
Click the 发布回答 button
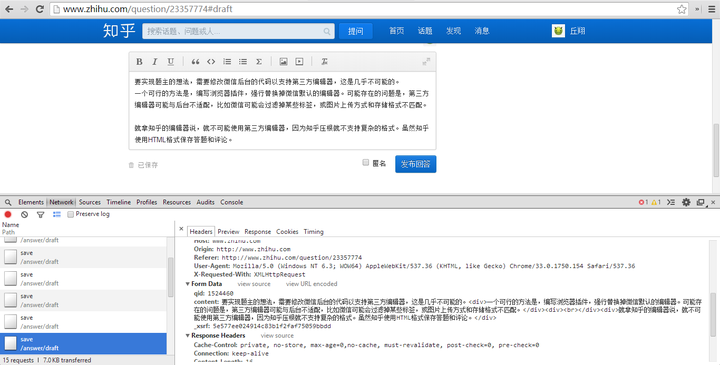[x=416, y=164]
